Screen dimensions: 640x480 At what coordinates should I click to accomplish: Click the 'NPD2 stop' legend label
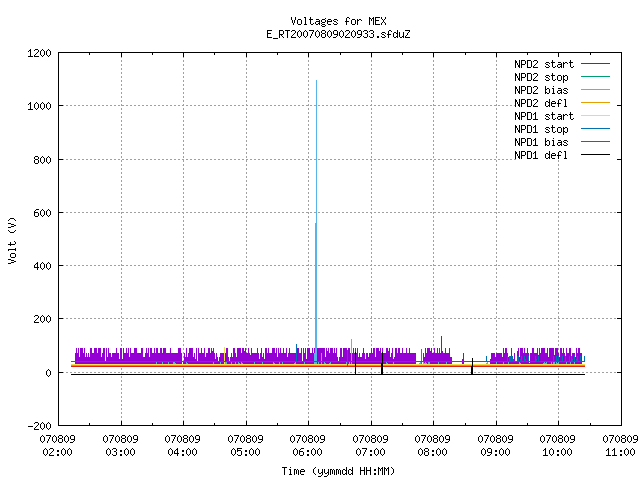pyautogui.click(x=541, y=77)
